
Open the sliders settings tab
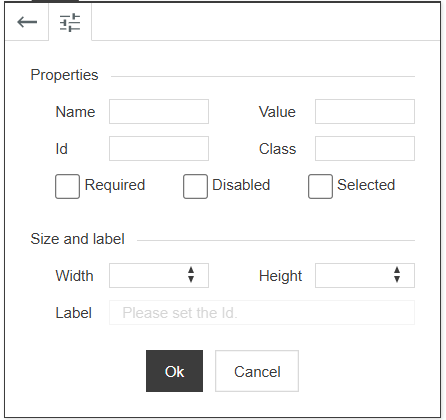point(70,22)
